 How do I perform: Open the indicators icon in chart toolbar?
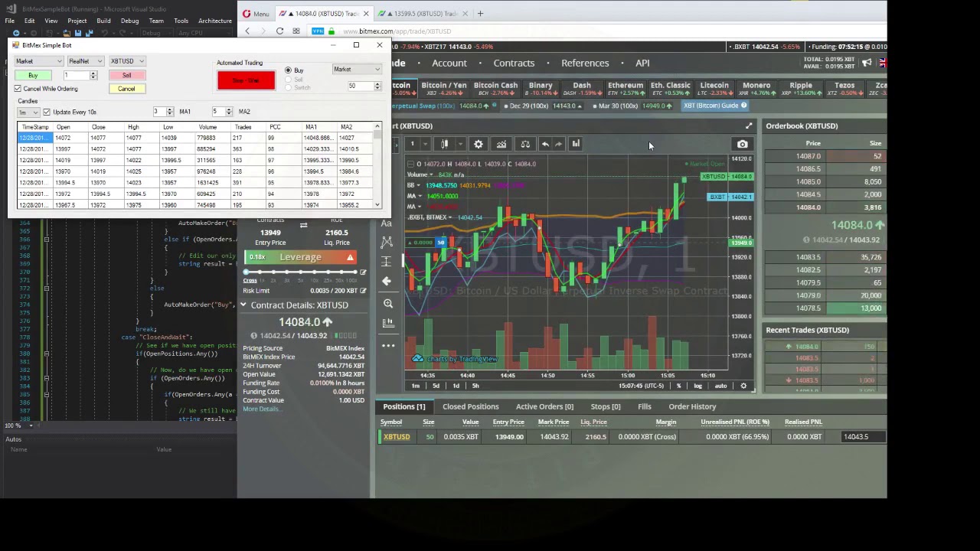[501, 144]
